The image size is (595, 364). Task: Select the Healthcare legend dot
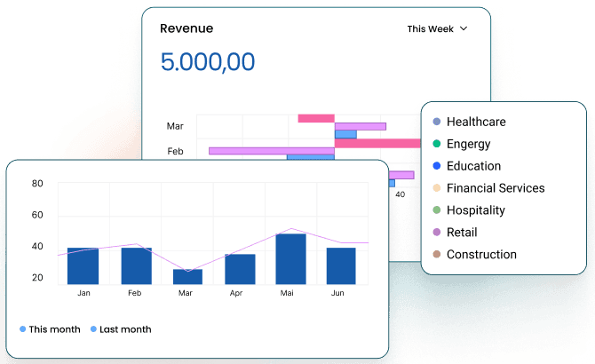436,122
